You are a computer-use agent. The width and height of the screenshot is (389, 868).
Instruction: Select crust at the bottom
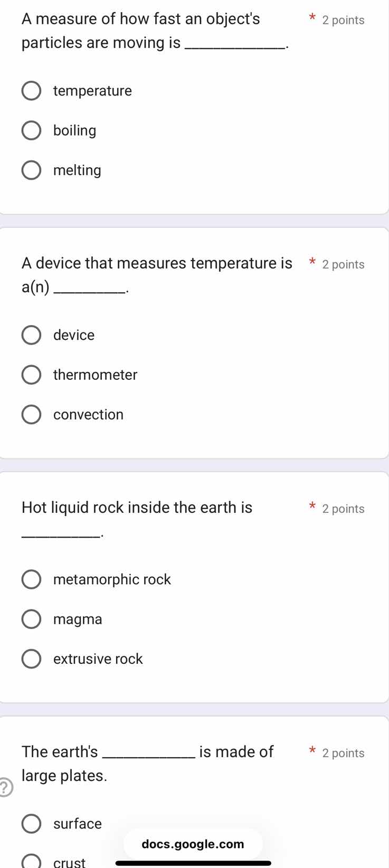click(x=31, y=862)
